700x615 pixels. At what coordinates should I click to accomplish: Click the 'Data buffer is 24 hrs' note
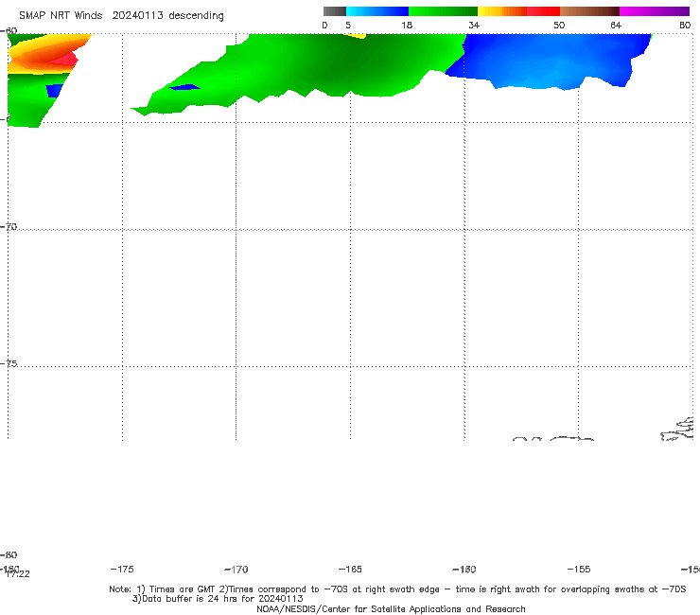click(218, 599)
